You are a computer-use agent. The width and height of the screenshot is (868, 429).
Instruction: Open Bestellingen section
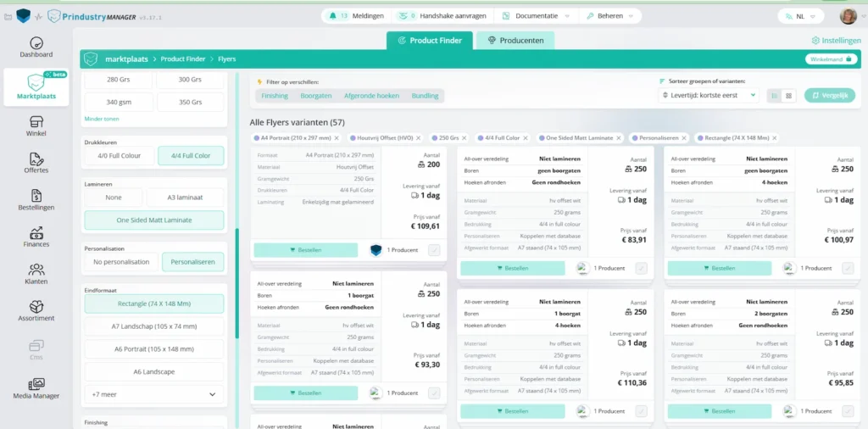click(x=36, y=200)
